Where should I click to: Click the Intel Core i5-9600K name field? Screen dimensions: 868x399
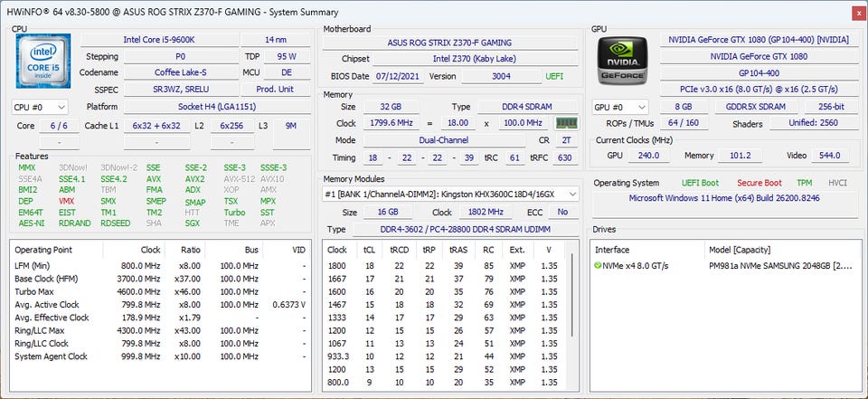[160, 40]
